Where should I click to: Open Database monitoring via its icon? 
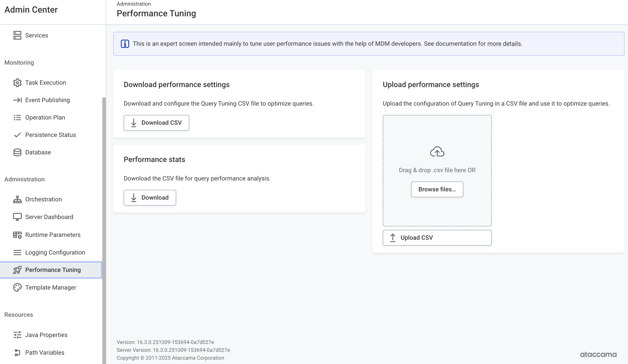click(17, 152)
